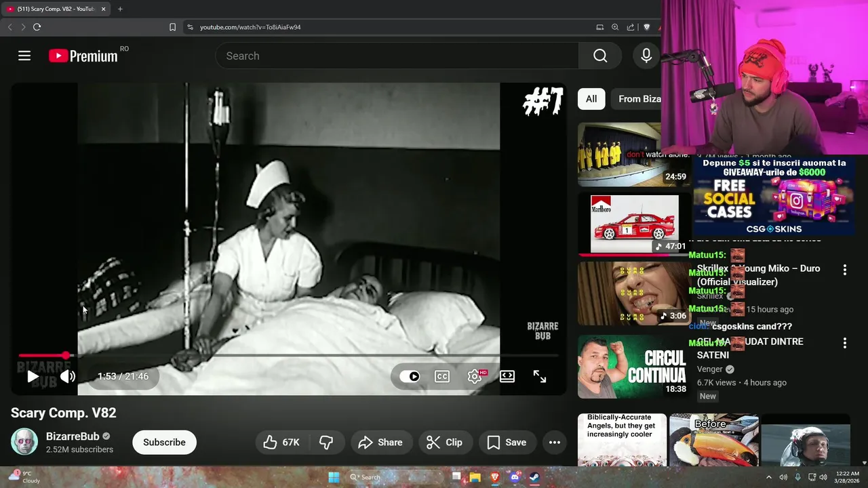
Task: Create a clip with the Clip button
Action: [444, 442]
